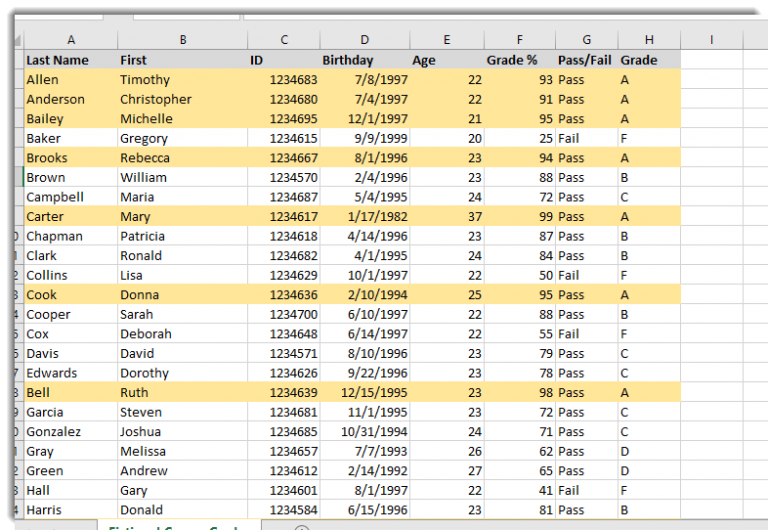Select column H header

pyautogui.click(x=649, y=39)
